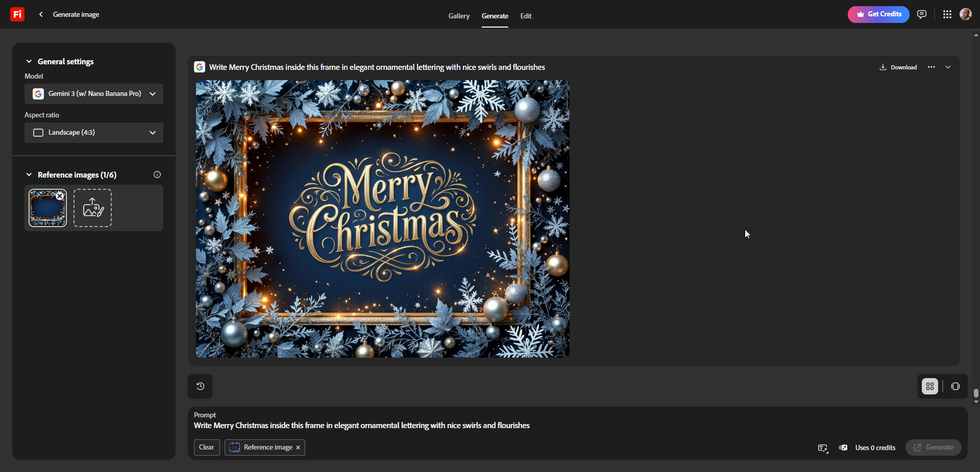Remove the reference image thumbnail via X
The height and width of the screenshot is (472, 980).
click(60, 196)
